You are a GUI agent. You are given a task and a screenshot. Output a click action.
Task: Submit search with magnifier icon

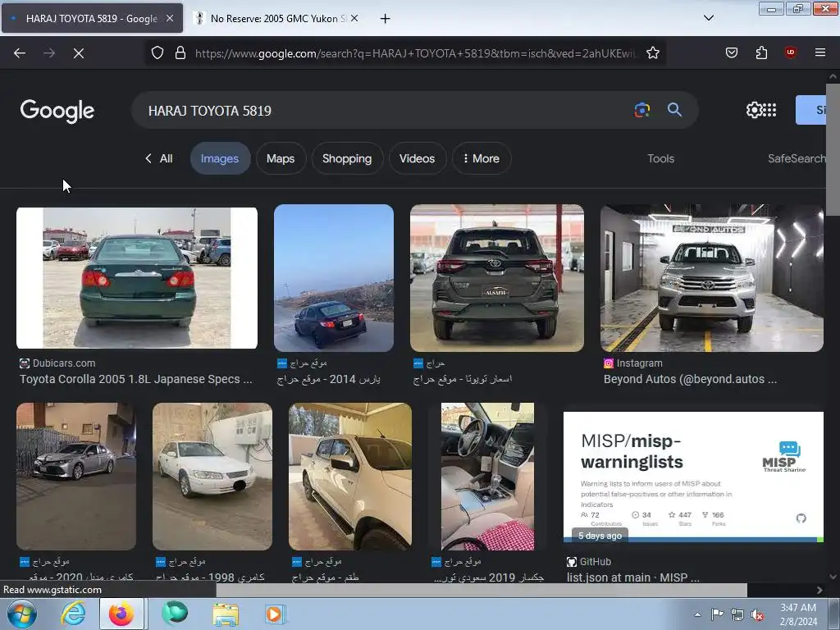pos(674,111)
